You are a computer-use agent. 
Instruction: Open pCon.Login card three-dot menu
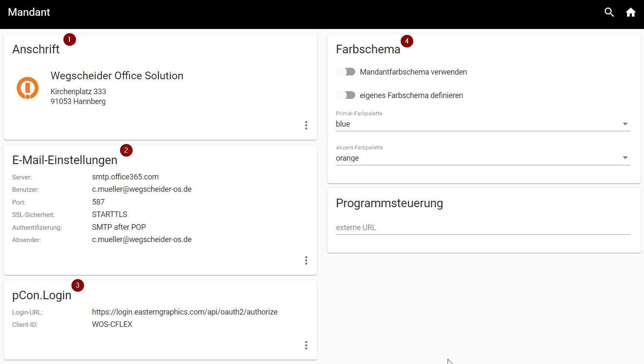coord(306,345)
